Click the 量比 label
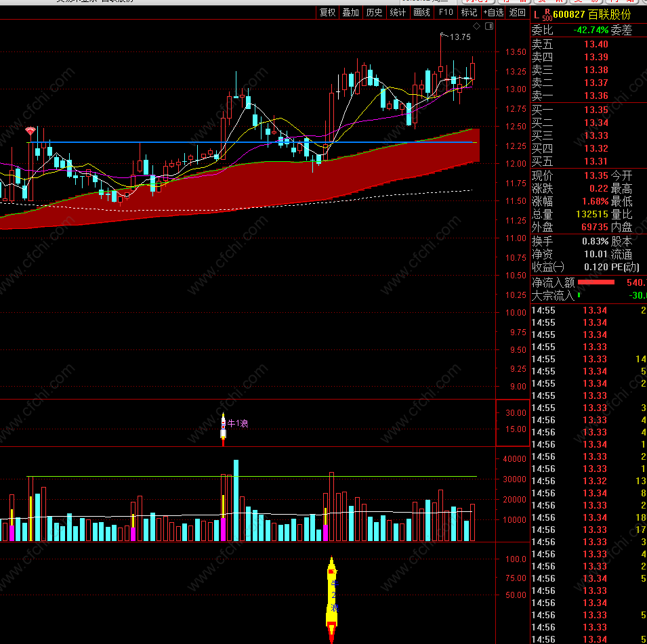Screen dimensions: 647x644 pos(621,214)
